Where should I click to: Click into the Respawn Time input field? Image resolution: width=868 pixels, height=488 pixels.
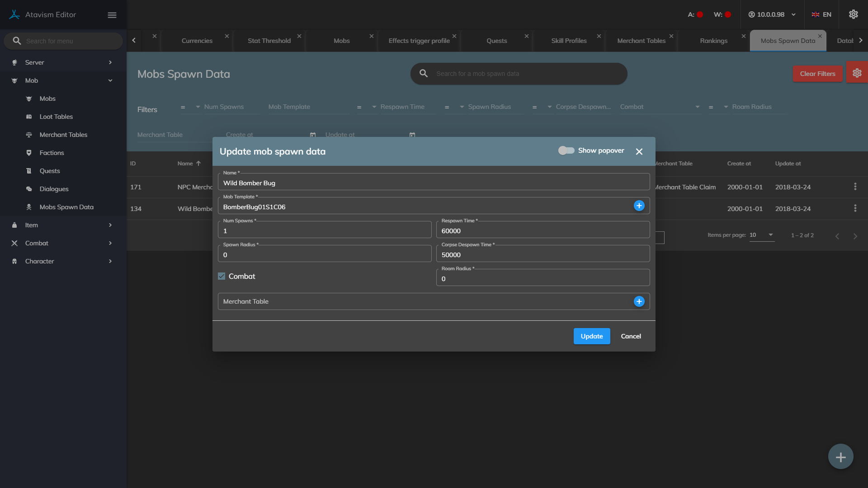(x=542, y=231)
